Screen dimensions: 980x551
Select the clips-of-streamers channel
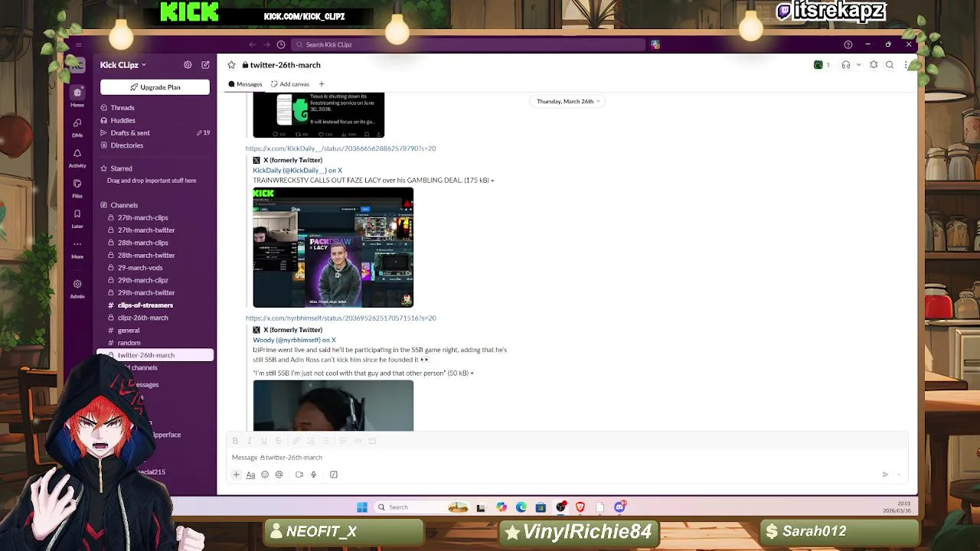click(x=145, y=305)
